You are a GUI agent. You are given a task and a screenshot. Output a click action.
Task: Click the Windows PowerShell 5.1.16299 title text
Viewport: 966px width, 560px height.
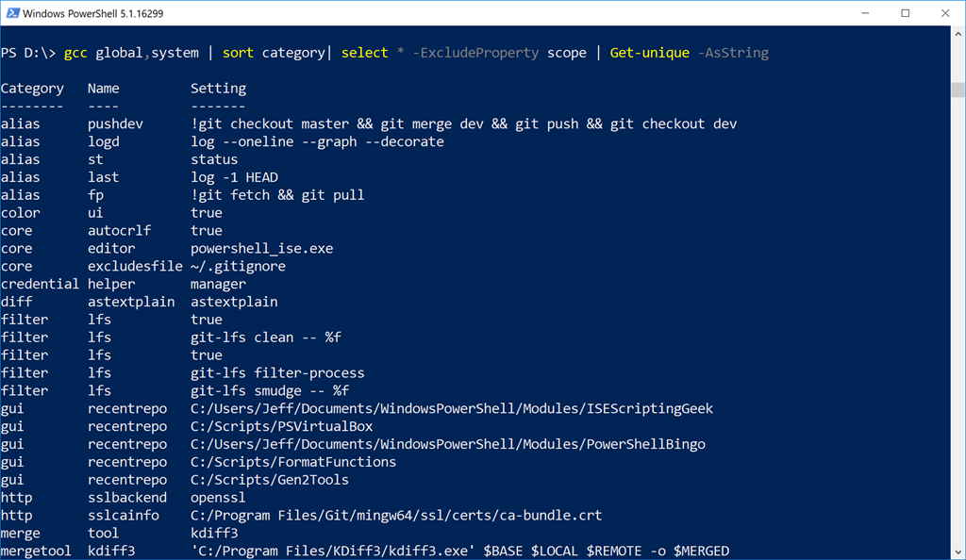pos(93,13)
